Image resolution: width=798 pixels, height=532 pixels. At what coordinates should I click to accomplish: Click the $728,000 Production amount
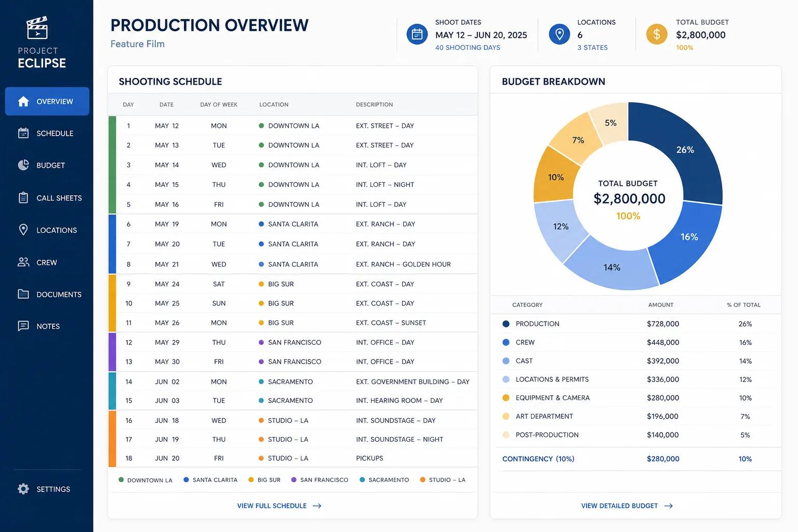[663, 324]
